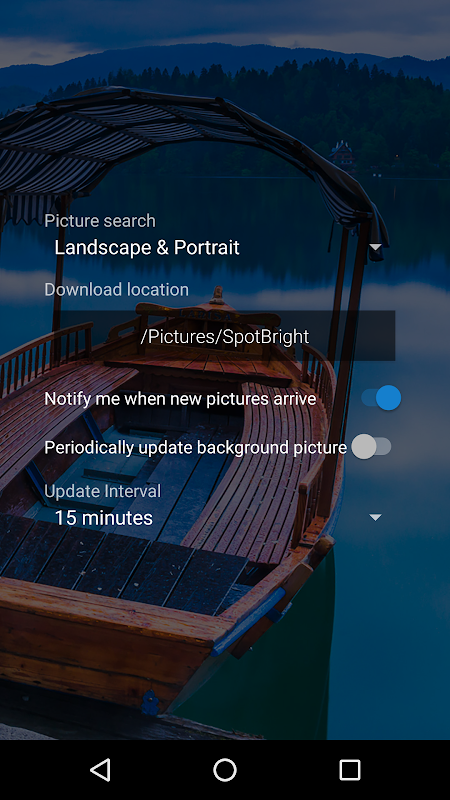450x800 pixels.
Task: Tap the Update Interval heading
Action: (x=103, y=491)
